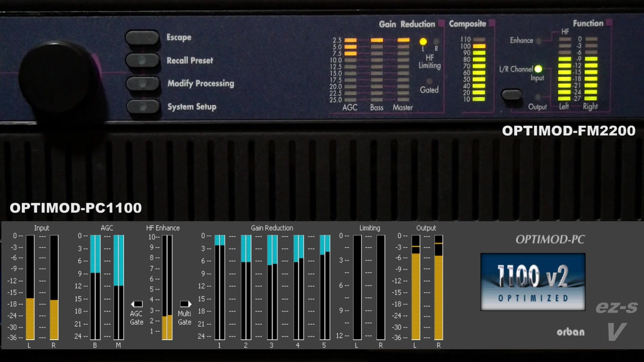
Task: Click the orban logo
Action: pyautogui.click(x=571, y=332)
